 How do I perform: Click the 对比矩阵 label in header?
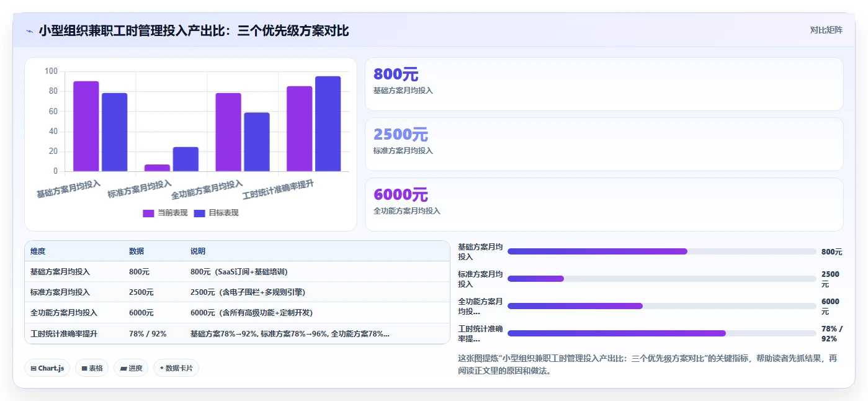(826, 30)
